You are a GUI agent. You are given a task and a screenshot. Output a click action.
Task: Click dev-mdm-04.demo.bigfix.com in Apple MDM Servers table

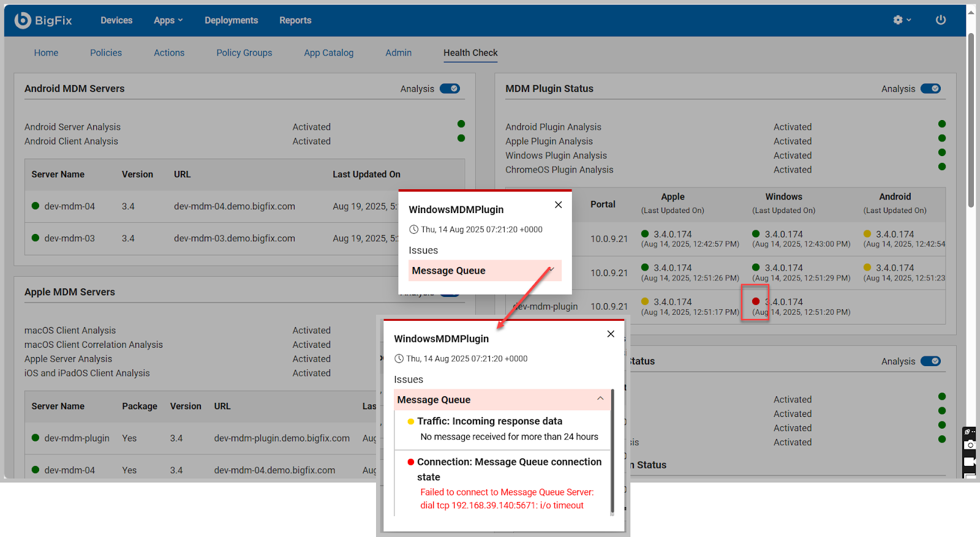click(274, 470)
